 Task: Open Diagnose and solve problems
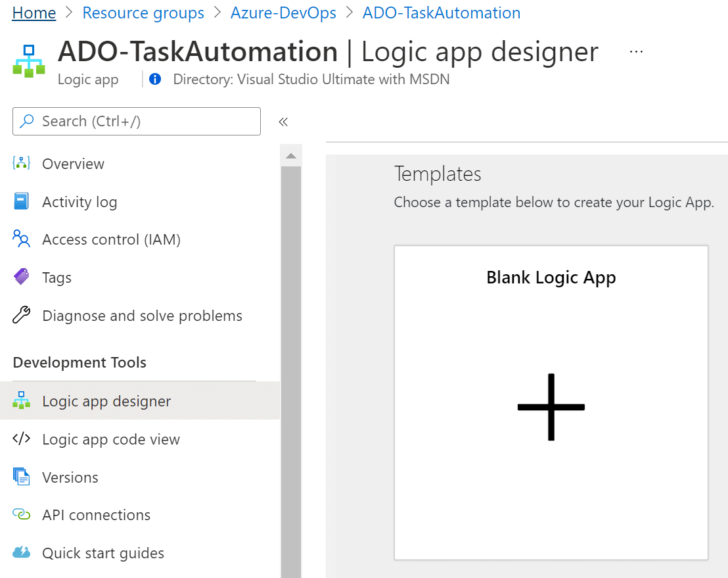click(x=139, y=316)
